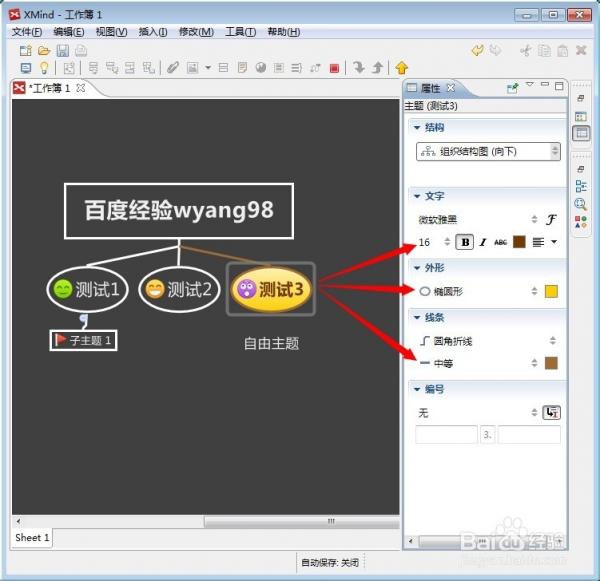Image resolution: width=600 pixels, height=581 pixels.
Task: Select the Sheet 1 tab
Action: coord(32,538)
